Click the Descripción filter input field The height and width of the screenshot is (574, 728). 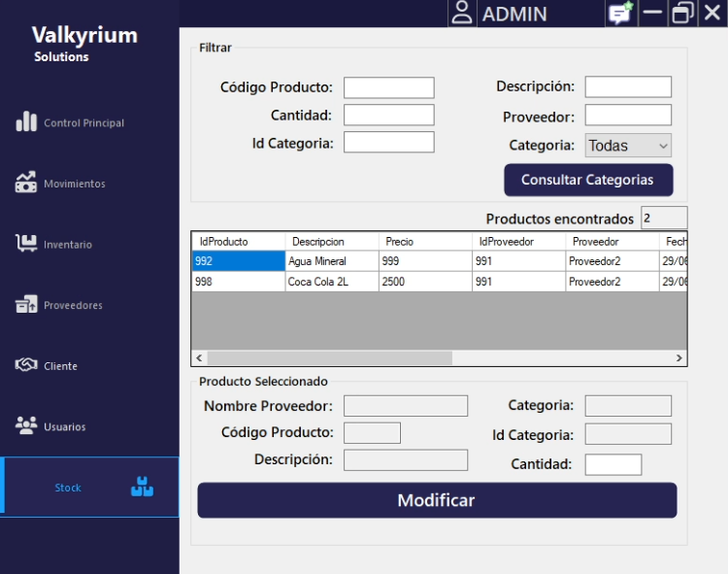click(627, 87)
